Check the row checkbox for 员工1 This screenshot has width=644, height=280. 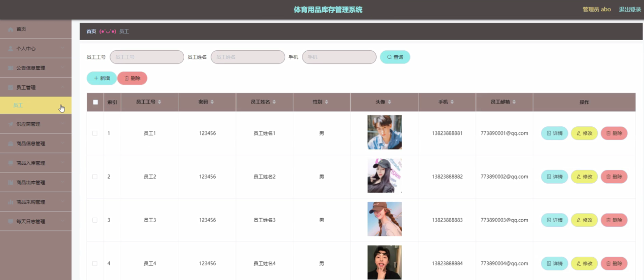[95, 133]
